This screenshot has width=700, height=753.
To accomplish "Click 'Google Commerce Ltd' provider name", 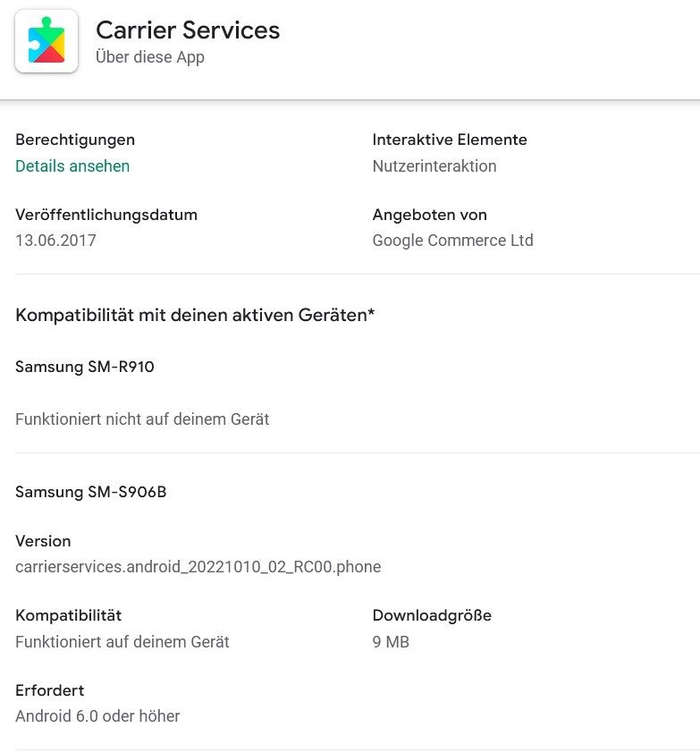I will (x=452, y=241).
